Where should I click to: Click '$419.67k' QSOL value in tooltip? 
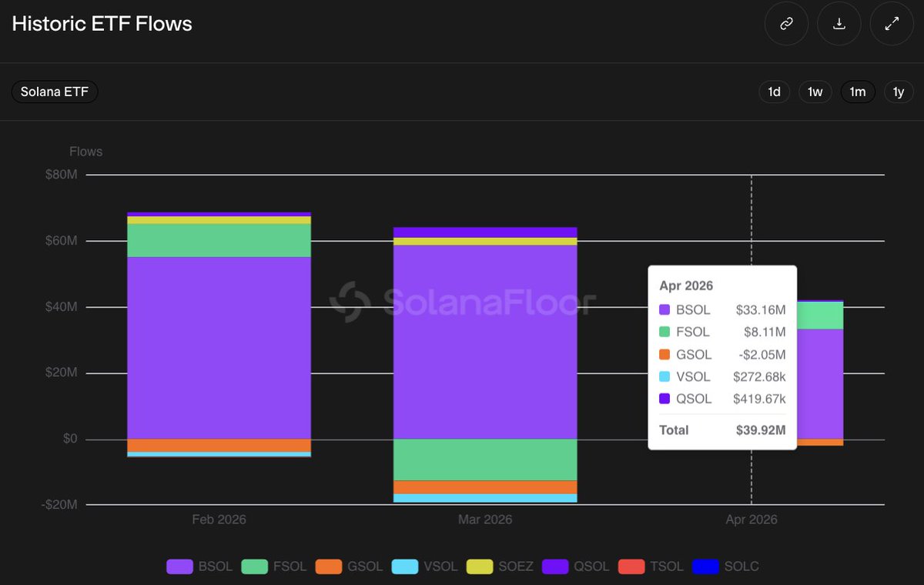(760, 399)
